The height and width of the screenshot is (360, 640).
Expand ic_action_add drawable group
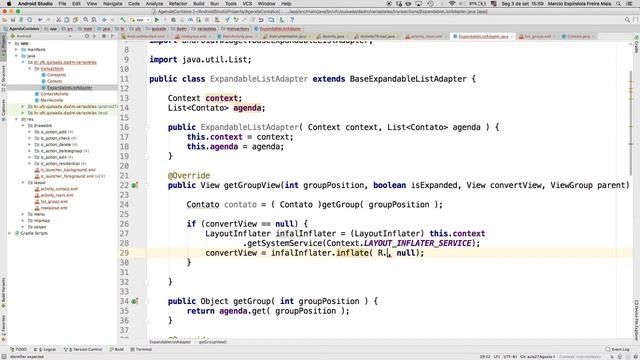point(29,132)
